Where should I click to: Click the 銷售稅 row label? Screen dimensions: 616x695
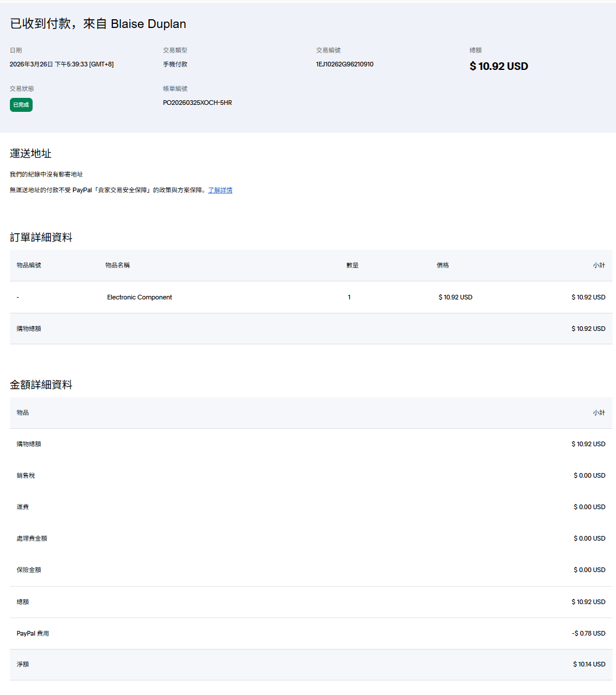[26, 475]
